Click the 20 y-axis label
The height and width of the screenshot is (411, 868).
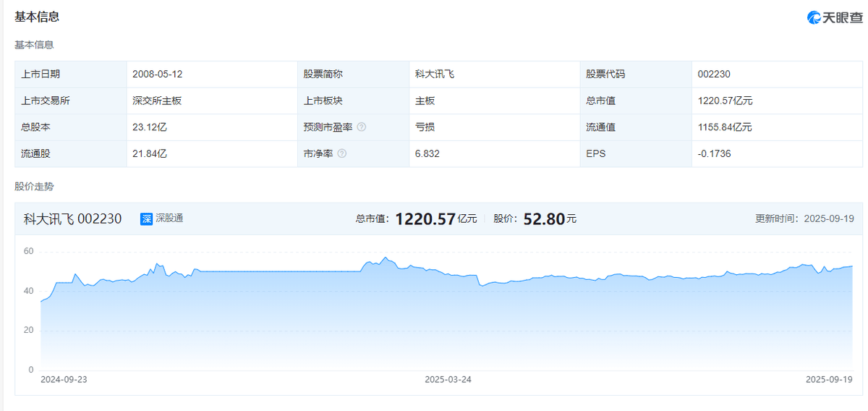(x=29, y=331)
